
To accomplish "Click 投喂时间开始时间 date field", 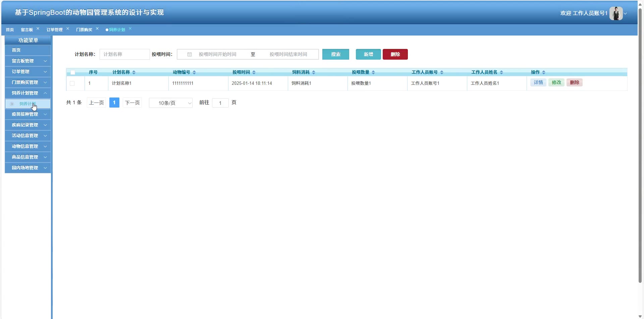I will pyautogui.click(x=217, y=54).
